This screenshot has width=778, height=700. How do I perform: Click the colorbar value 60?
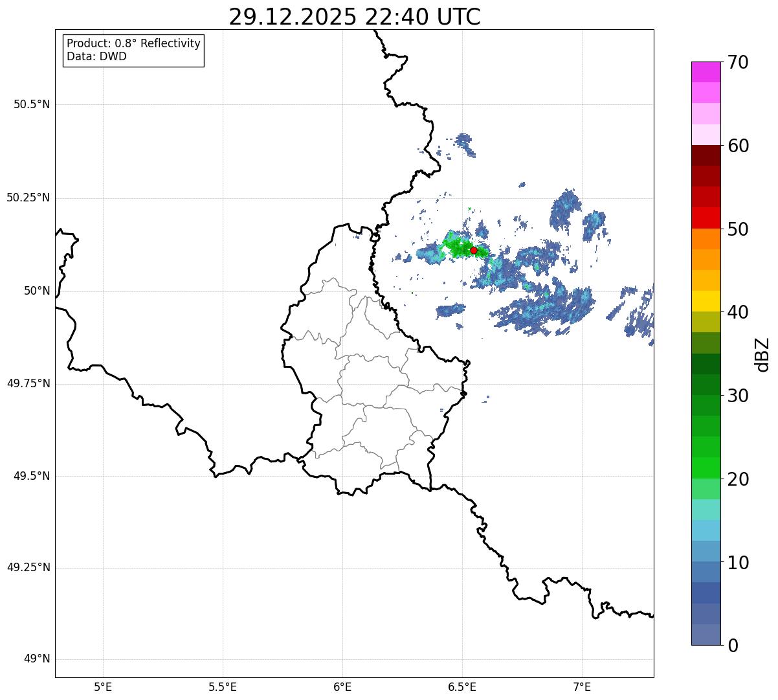[x=738, y=146]
